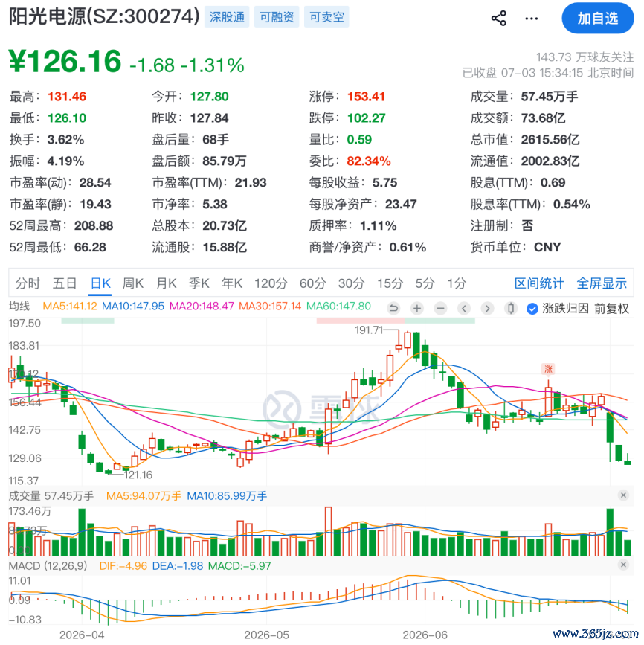Switch to 60分 interval tab
The image size is (644, 645).
[x=312, y=283]
